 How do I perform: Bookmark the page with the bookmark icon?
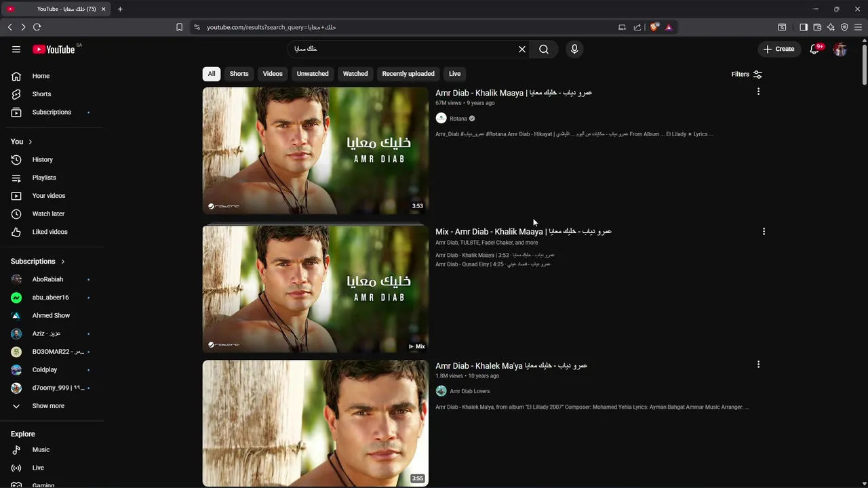179,27
